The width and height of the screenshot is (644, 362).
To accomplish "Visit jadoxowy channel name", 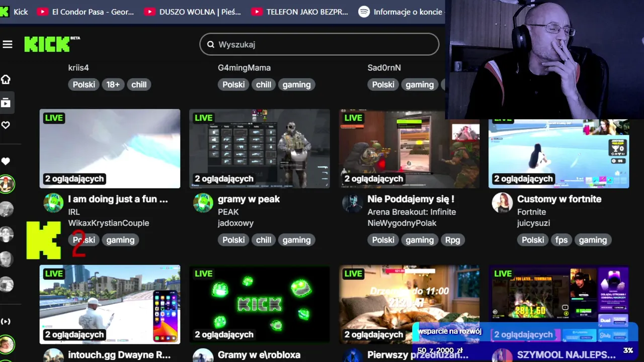I will (235, 223).
